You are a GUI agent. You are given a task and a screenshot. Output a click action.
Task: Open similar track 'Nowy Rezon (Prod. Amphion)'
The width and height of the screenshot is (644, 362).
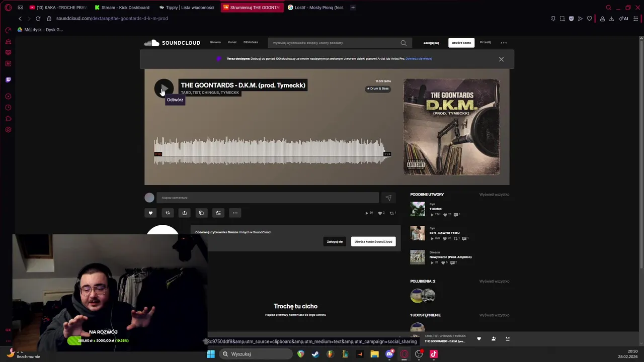tap(450, 257)
